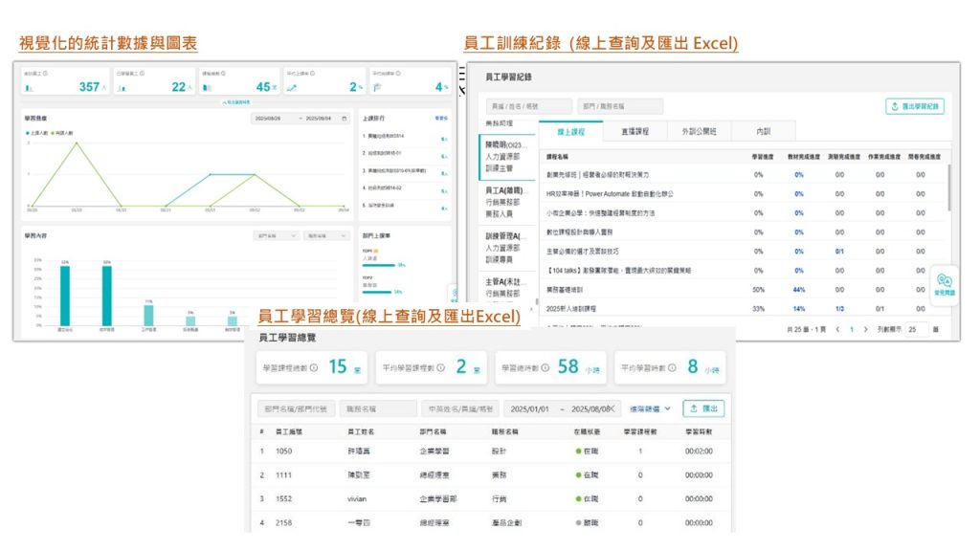Switch to the 直播課程 tab
Viewport: 980px width, 551px height.
[x=635, y=131]
